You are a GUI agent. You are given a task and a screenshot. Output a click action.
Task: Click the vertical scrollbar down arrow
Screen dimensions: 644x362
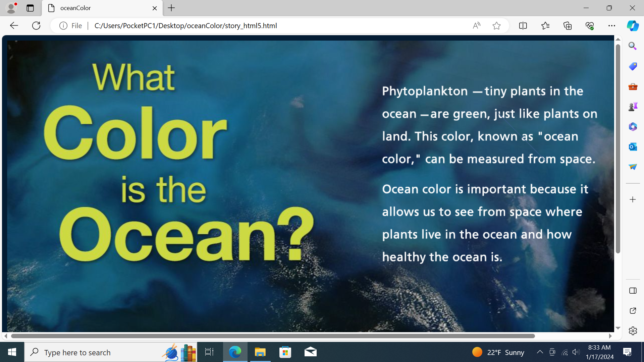[618, 328]
